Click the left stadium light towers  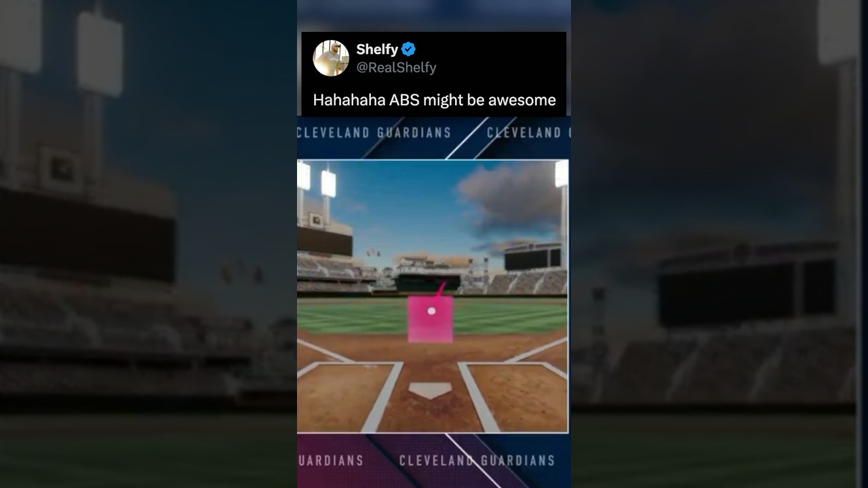coord(316,180)
